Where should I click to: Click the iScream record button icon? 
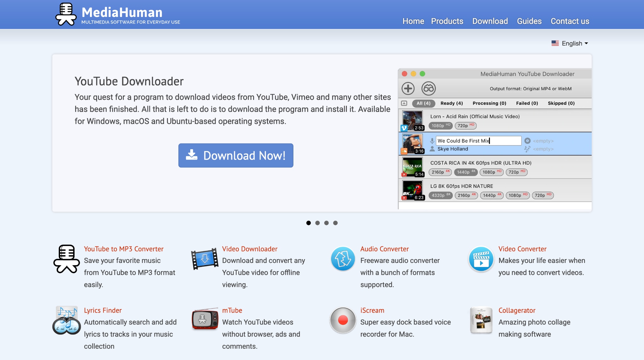coord(342,321)
